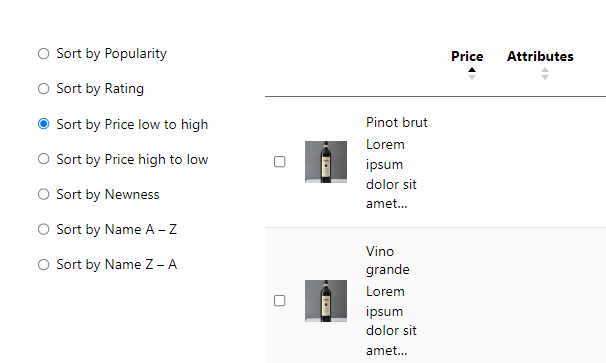
Task: Sort table by Price header
Action: 467,56
